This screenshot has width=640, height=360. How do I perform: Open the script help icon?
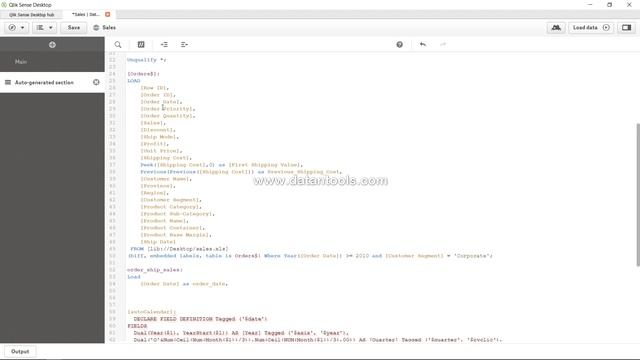click(400, 44)
